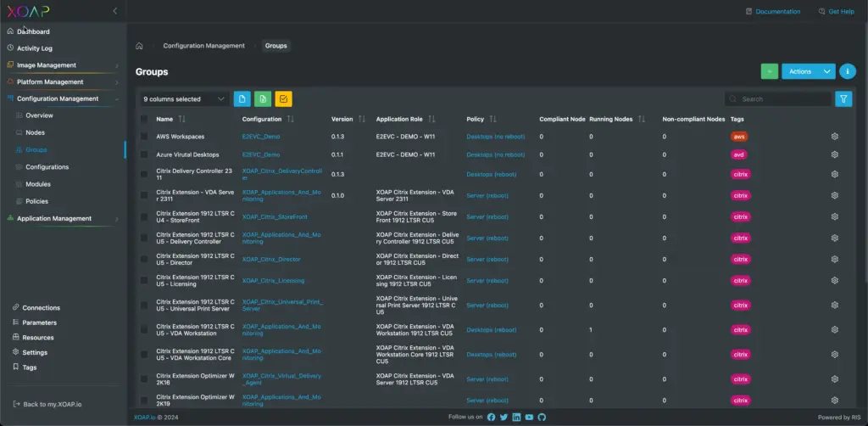
Task: Open gear settings for U5 - Director row
Action: click(835, 260)
